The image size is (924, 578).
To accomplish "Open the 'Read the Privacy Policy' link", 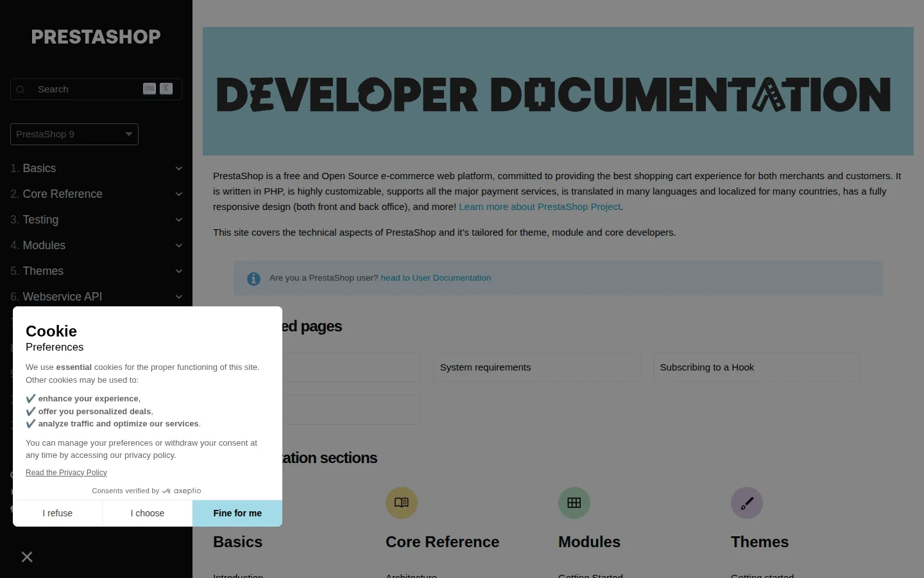I will tap(66, 473).
